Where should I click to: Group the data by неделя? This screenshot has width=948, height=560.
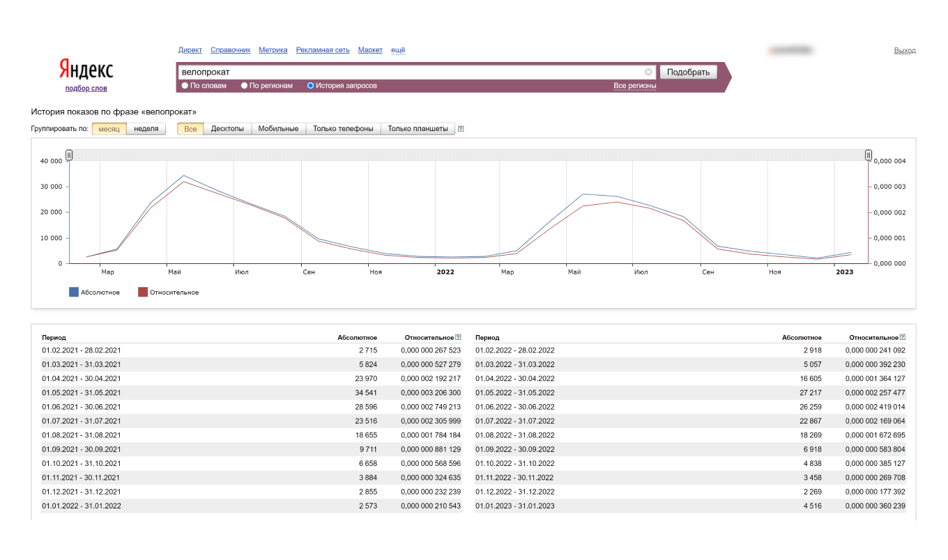[x=146, y=129]
